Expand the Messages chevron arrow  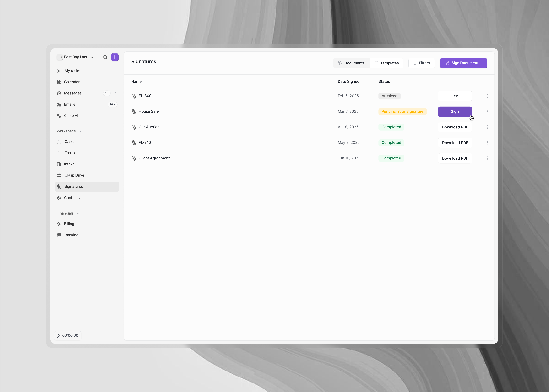[116, 93]
